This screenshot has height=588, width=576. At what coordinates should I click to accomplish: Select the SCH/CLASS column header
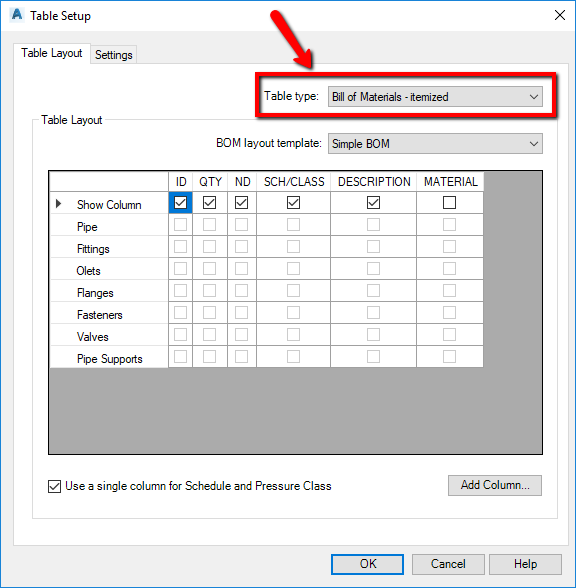[x=294, y=182]
